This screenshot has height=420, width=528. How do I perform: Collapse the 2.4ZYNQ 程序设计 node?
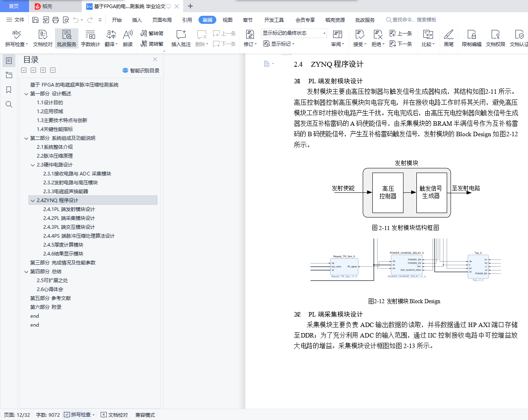point(33,201)
